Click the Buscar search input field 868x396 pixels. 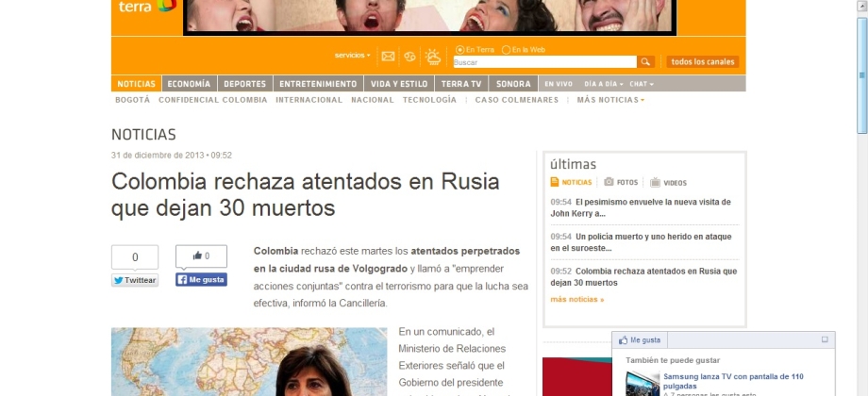(544, 62)
